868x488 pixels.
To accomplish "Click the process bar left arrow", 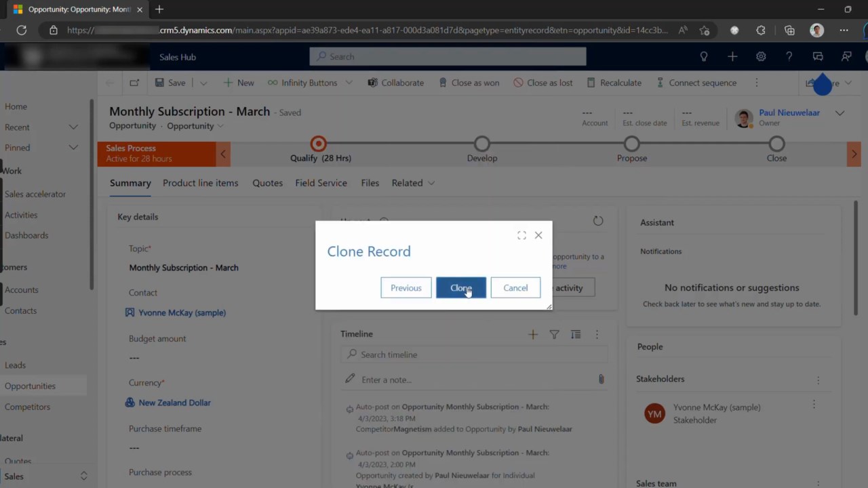I will coord(223,154).
